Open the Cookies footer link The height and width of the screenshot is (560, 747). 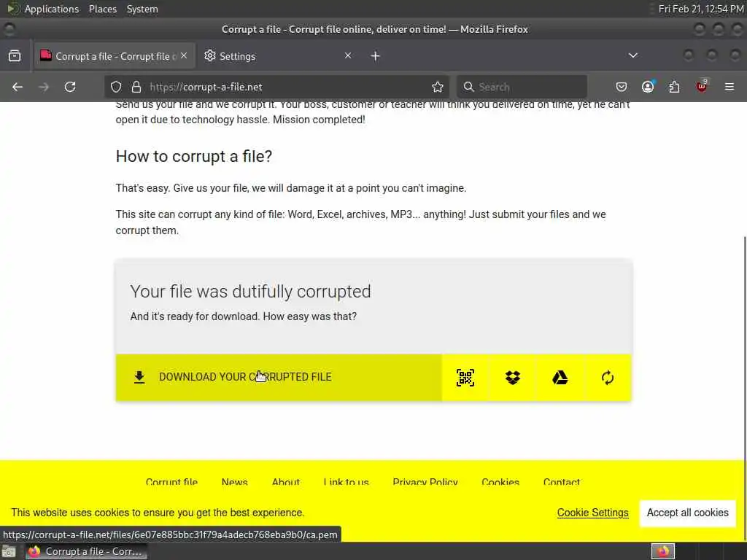[x=500, y=482]
